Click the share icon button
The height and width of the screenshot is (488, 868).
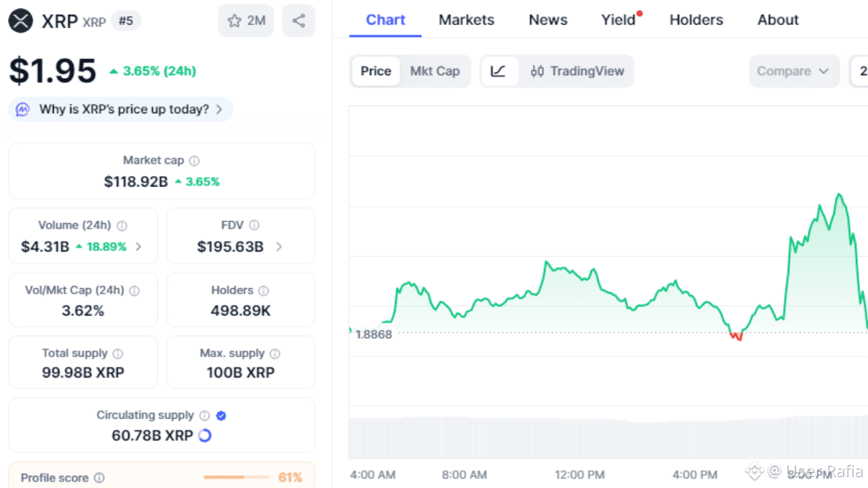(x=298, y=21)
